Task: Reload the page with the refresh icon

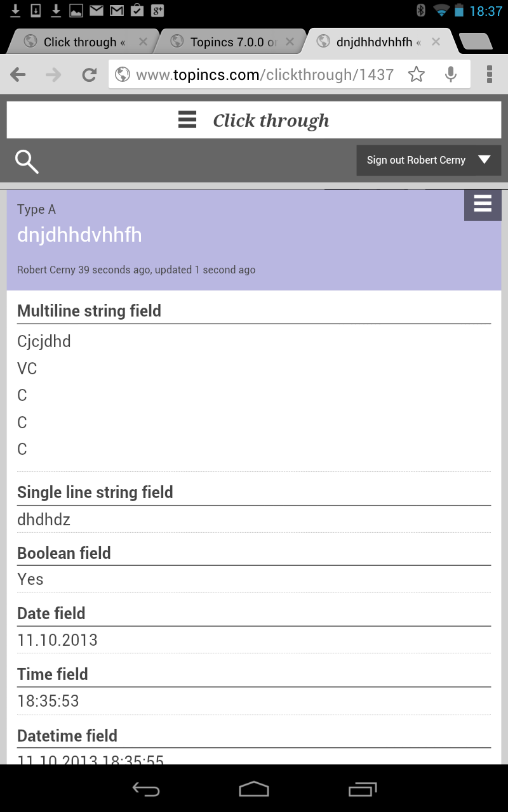Action: point(89,74)
